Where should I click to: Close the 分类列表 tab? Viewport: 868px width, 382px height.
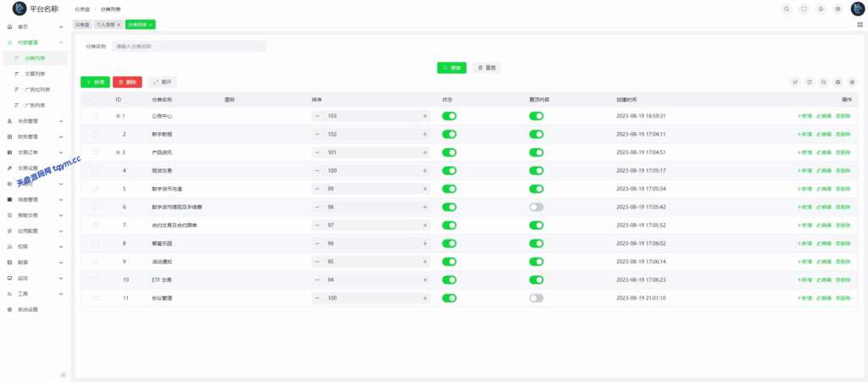point(151,25)
